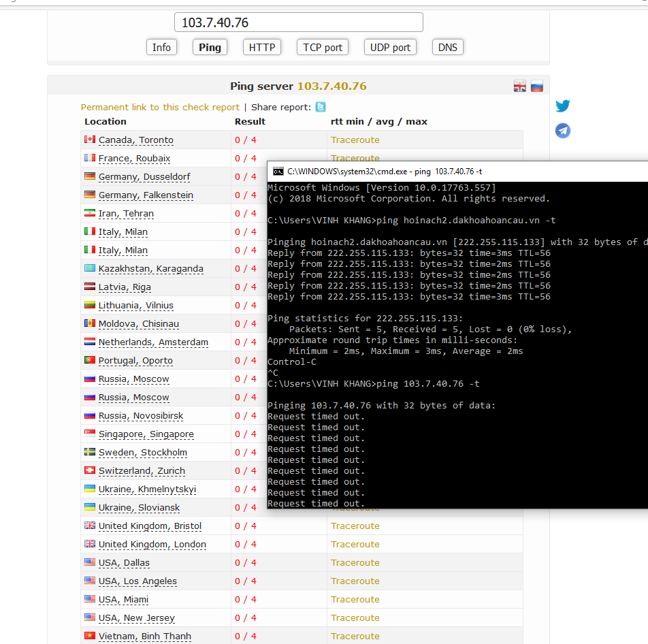
Task: Click the 'rtt min / avg / max' column header
Action: (x=379, y=122)
